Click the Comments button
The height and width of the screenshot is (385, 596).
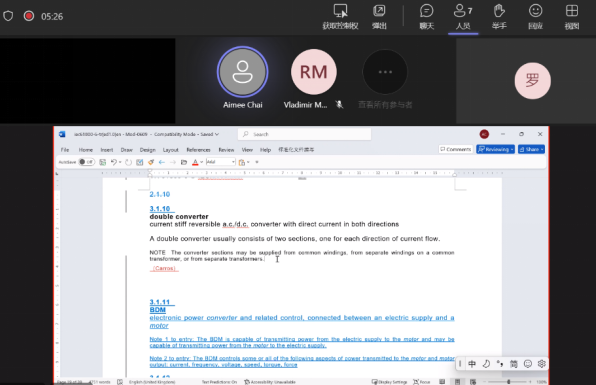455,149
